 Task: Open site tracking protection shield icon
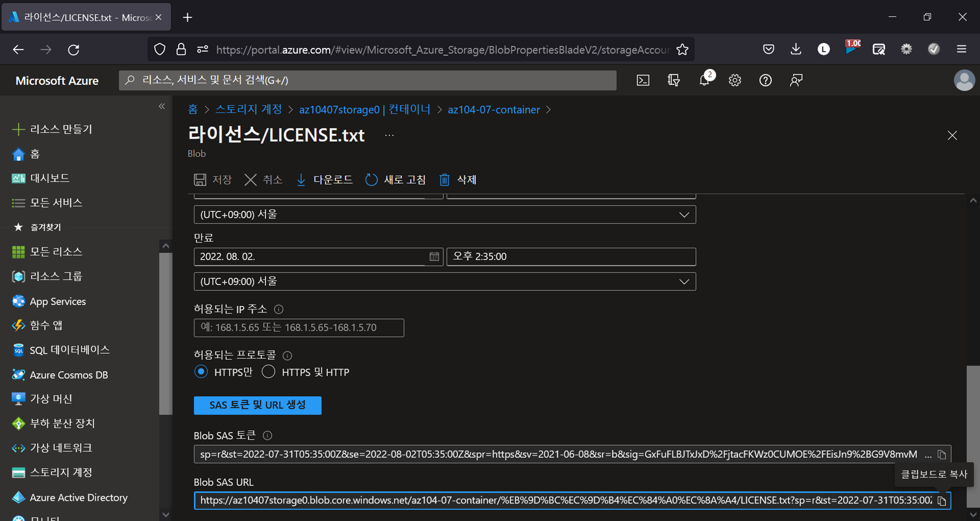(160, 50)
